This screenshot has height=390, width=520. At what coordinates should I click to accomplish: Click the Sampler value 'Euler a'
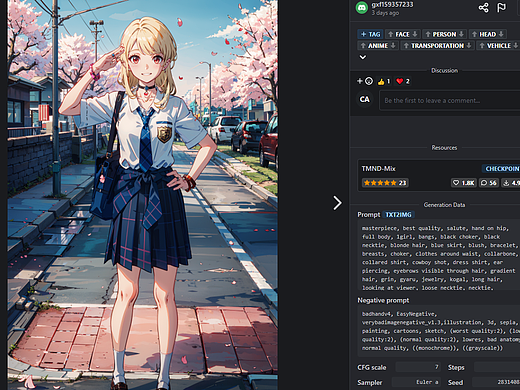416,382
